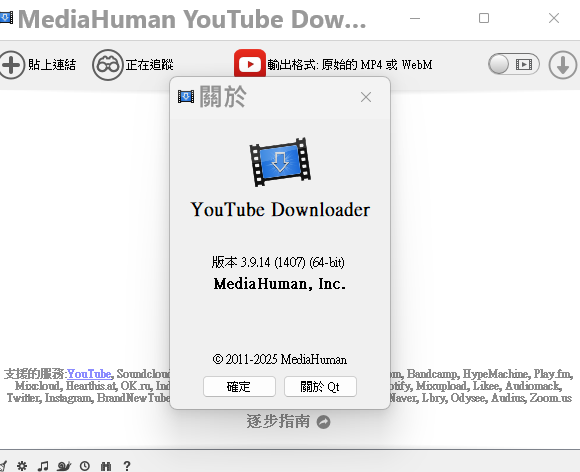This screenshot has width=580, height=472.
Task: Toggle the snail speed limit icon
Action: [64, 466]
